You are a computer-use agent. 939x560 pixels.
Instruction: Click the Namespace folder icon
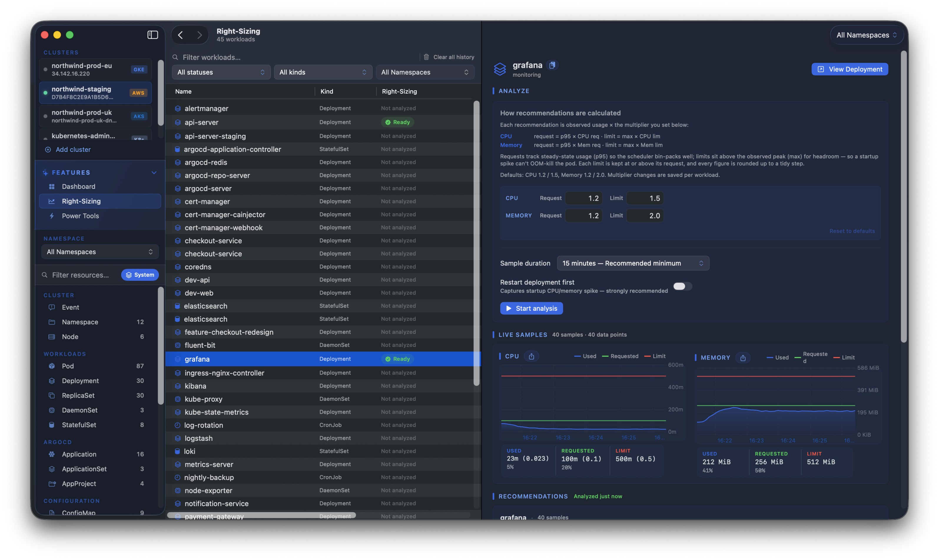[52, 322]
